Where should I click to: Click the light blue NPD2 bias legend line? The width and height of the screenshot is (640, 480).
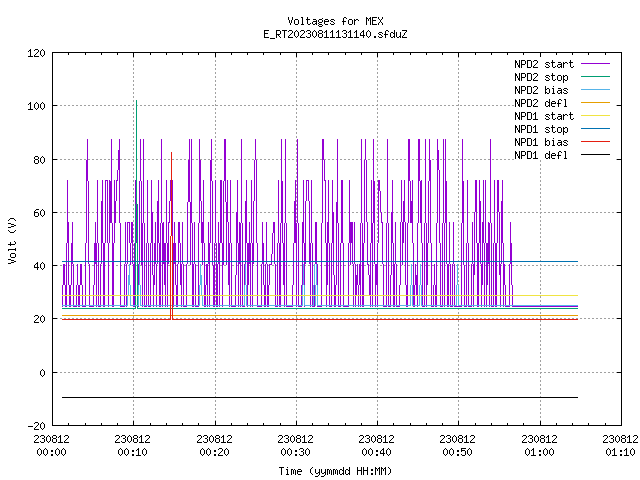tap(595, 89)
